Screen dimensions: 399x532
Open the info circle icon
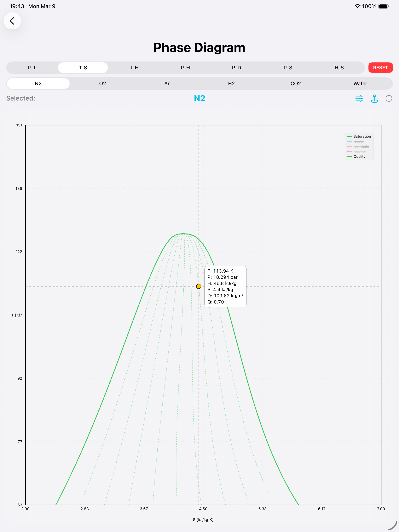pos(389,98)
